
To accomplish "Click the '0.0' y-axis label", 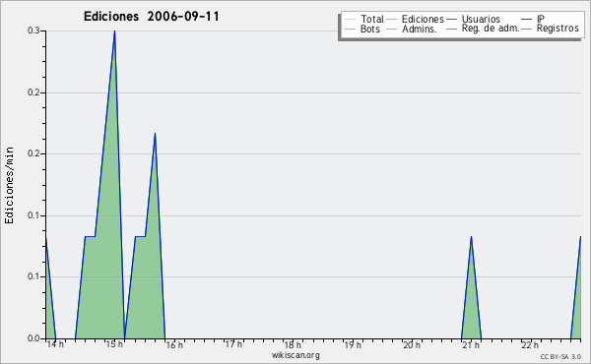I will click(33, 338).
